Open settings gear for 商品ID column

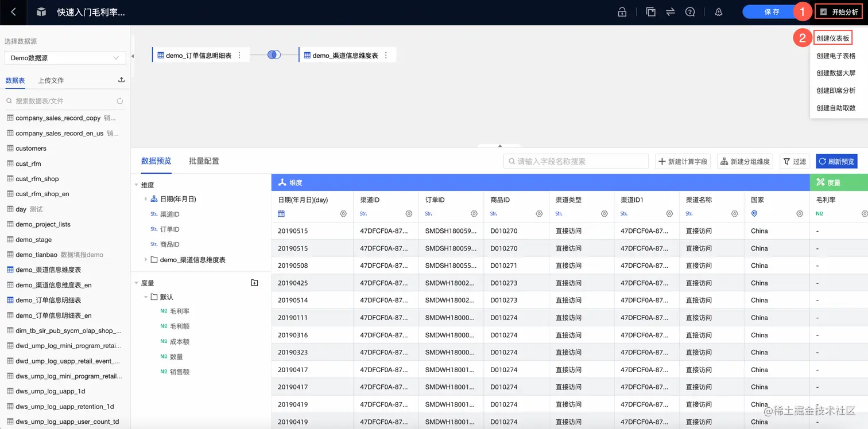pyautogui.click(x=539, y=213)
